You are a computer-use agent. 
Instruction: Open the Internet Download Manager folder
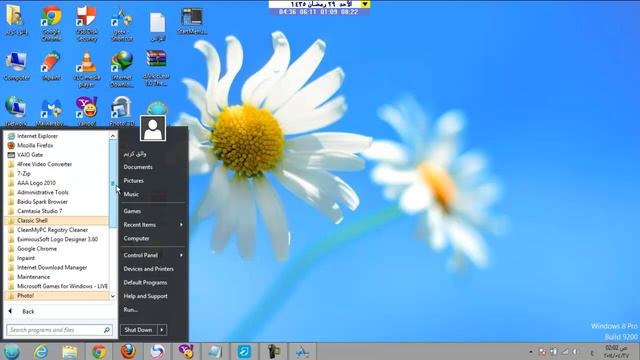(x=56, y=267)
